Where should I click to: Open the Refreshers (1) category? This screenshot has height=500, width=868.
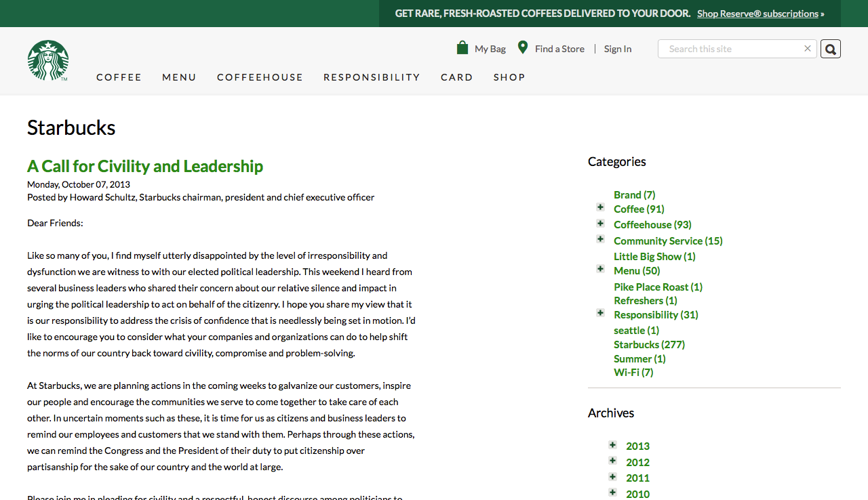pyautogui.click(x=646, y=301)
